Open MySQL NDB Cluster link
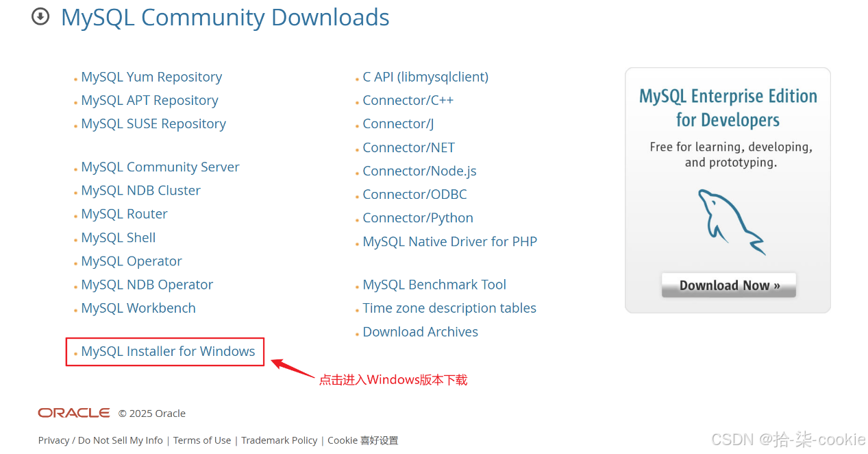Viewport: 868px width, 454px height. point(141,190)
